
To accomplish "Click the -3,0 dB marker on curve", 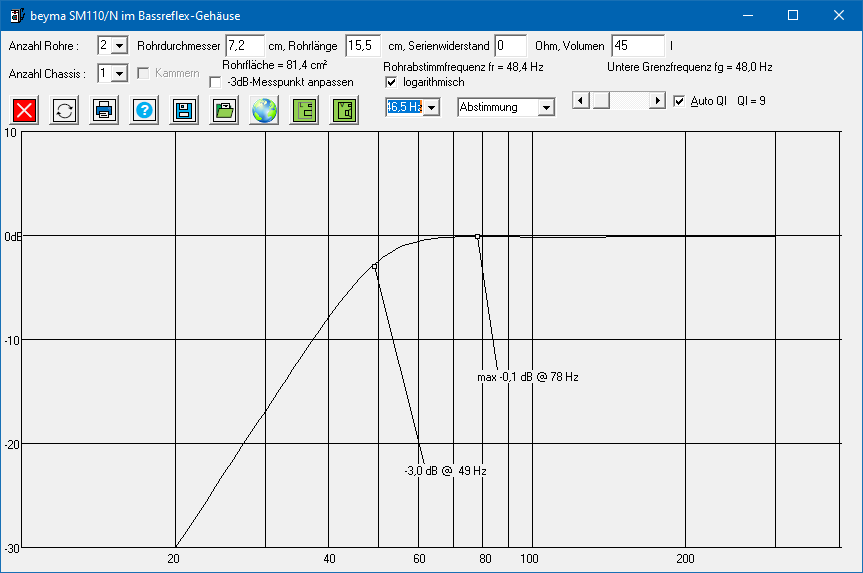I will coord(375,266).
